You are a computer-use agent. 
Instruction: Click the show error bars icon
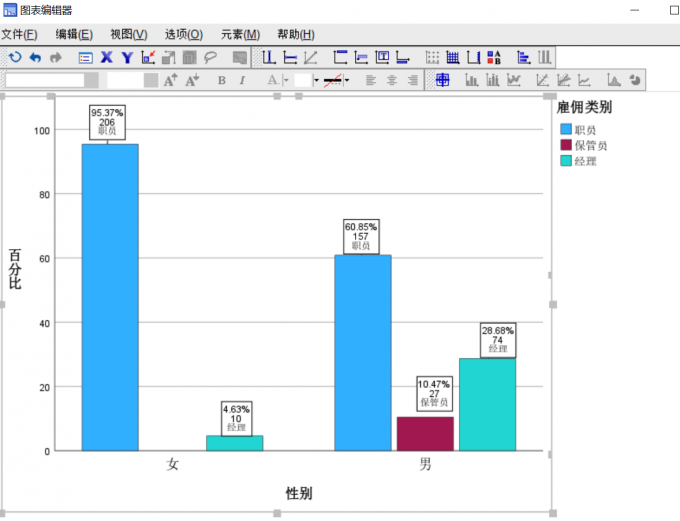(x=492, y=80)
